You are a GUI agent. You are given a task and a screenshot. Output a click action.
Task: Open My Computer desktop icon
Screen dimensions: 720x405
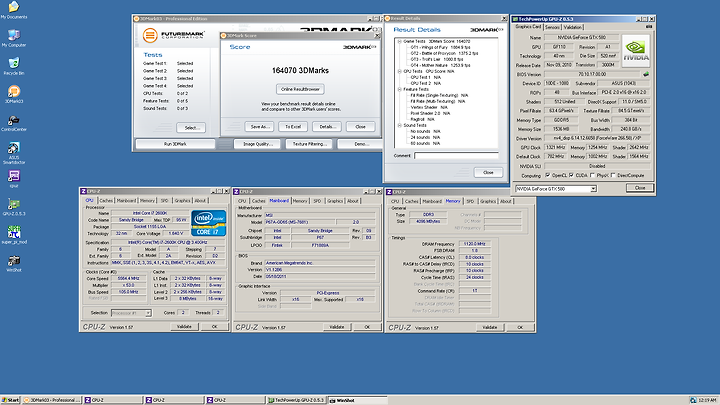(14, 38)
